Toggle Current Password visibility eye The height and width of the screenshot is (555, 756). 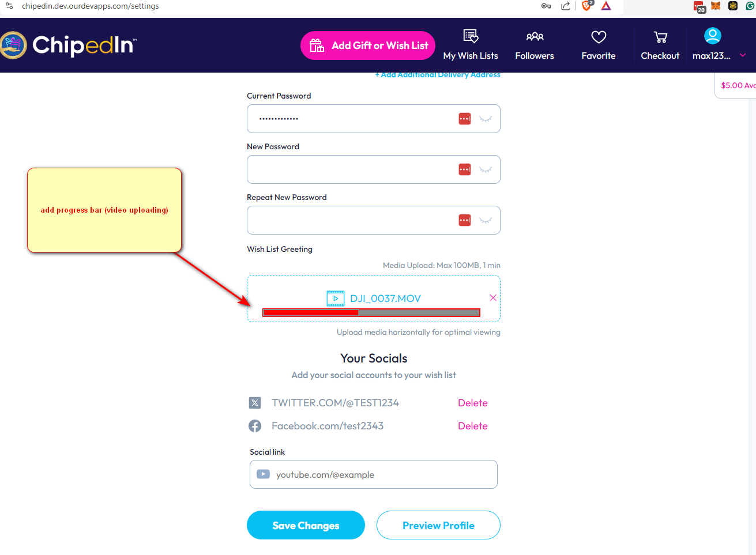point(486,119)
